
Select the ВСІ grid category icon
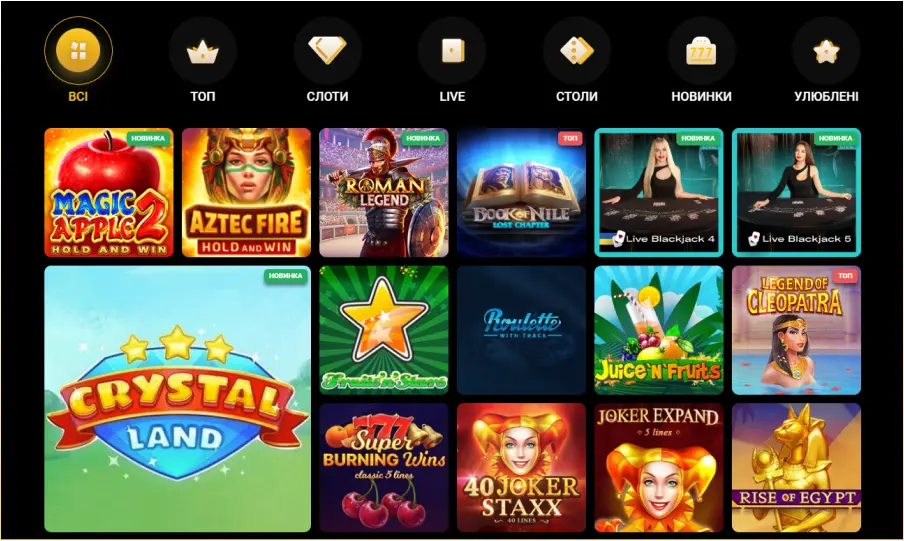(x=78, y=51)
